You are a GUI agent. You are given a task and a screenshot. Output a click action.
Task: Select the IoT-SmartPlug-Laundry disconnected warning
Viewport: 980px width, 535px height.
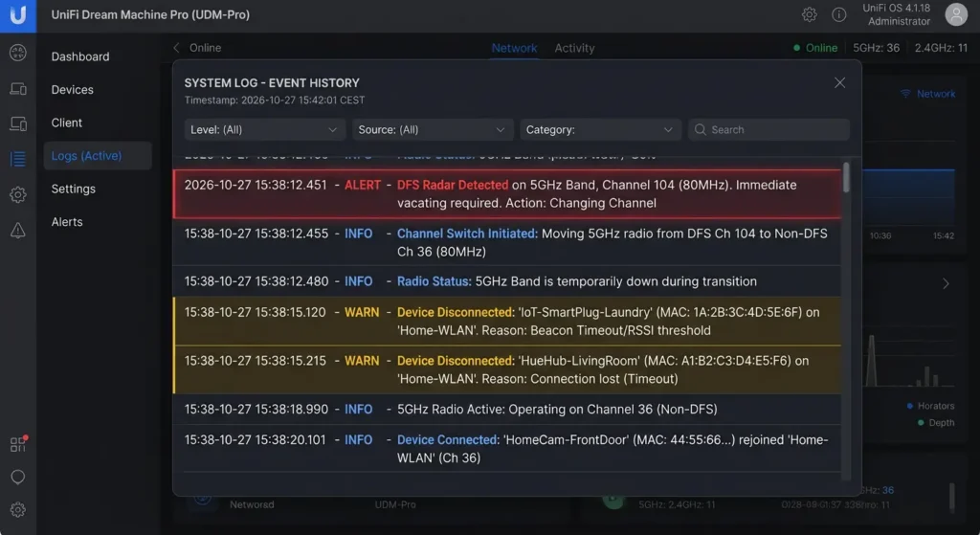(x=507, y=322)
